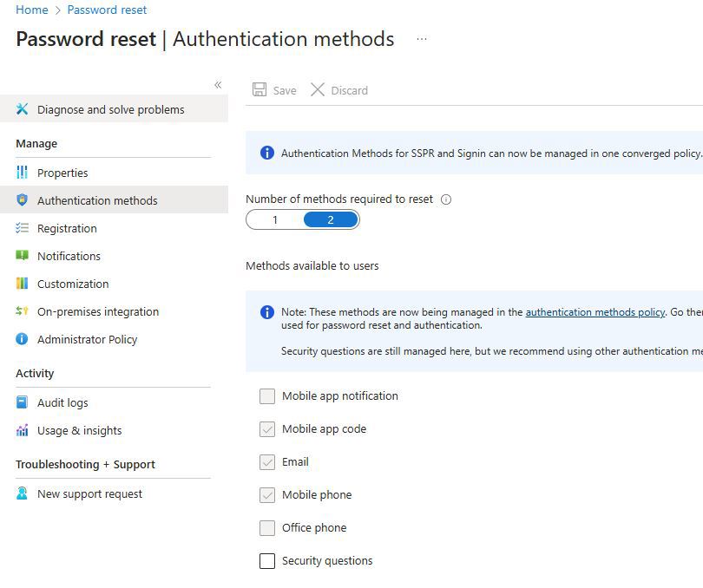Click the authentication methods policy link
This screenshot has height=588, width=703.
tap(595, 312)
